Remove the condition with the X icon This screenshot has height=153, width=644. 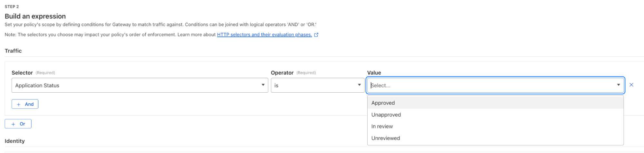(631, 85)
